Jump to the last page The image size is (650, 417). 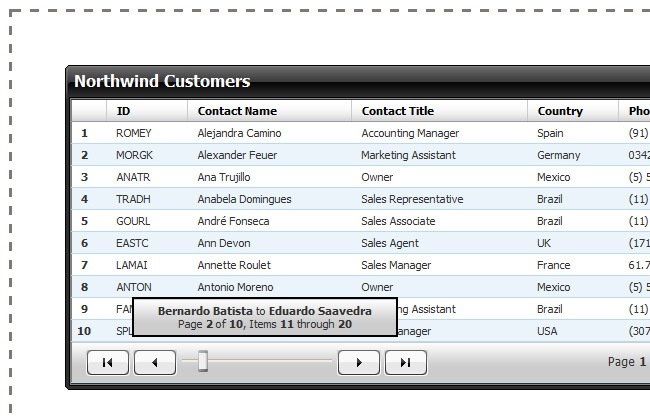(x=406, y=362)
